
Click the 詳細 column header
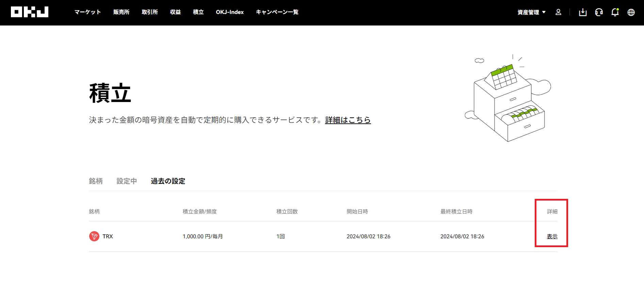552,211
